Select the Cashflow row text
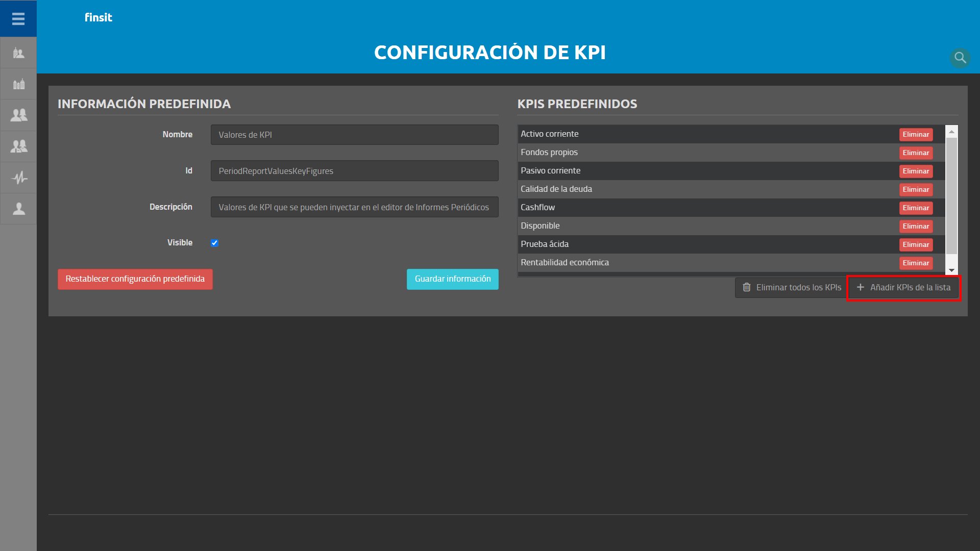Image resolution: width=980 pixels, height=551 pixels. (537, 207)
